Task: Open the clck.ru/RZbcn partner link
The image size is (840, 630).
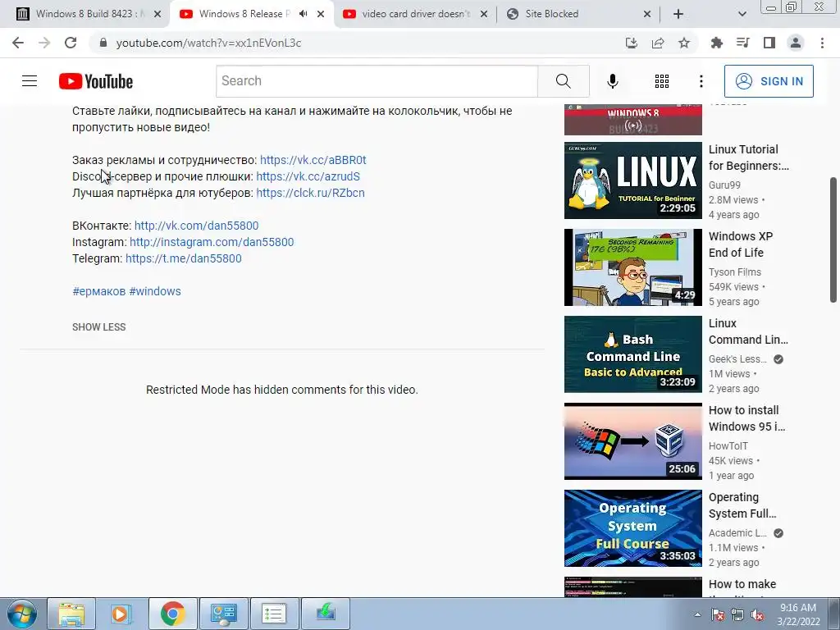Action: [310, 193]
